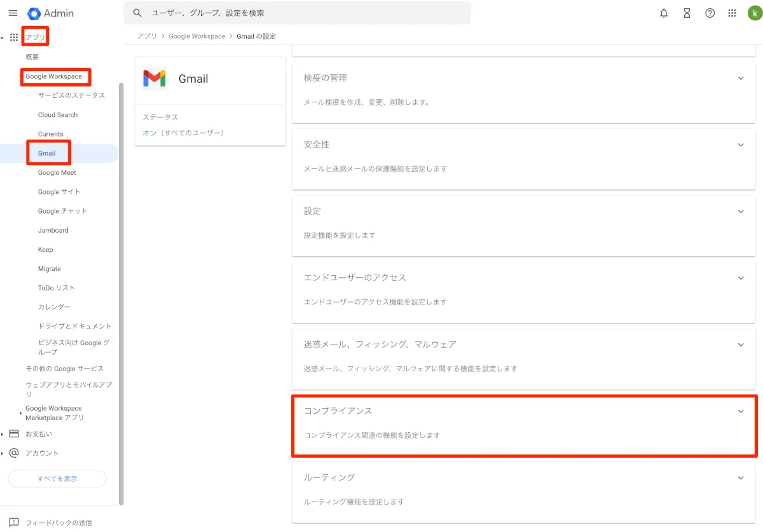Select Google Workspace in the sidebar
763x532 pixels.
click(x=53, y=76)
